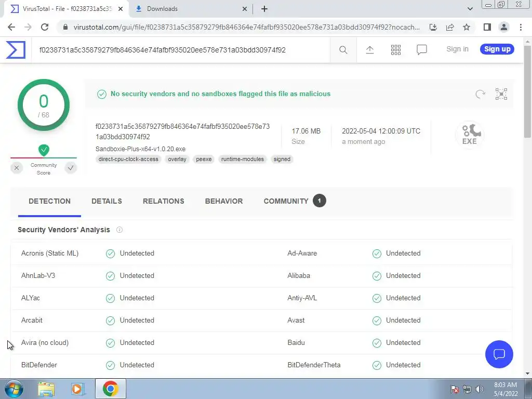Screen dimensions: 532x399
Task: Click the 17.06 MB size value
Action: click(x=306, y=131)
